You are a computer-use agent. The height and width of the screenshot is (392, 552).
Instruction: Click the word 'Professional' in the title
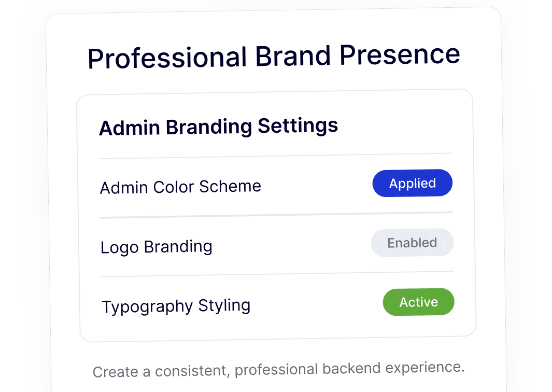point(167,58)
